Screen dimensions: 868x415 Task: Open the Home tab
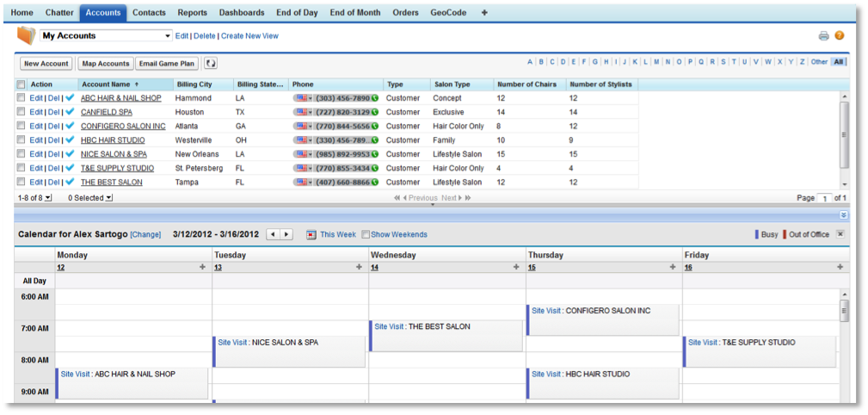[22, 13]
